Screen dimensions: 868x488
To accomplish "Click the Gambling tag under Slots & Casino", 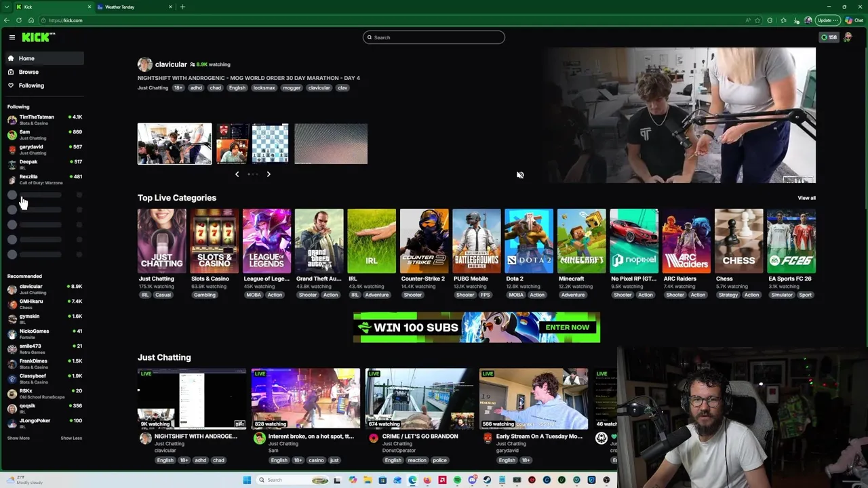I will pos(204,295).
